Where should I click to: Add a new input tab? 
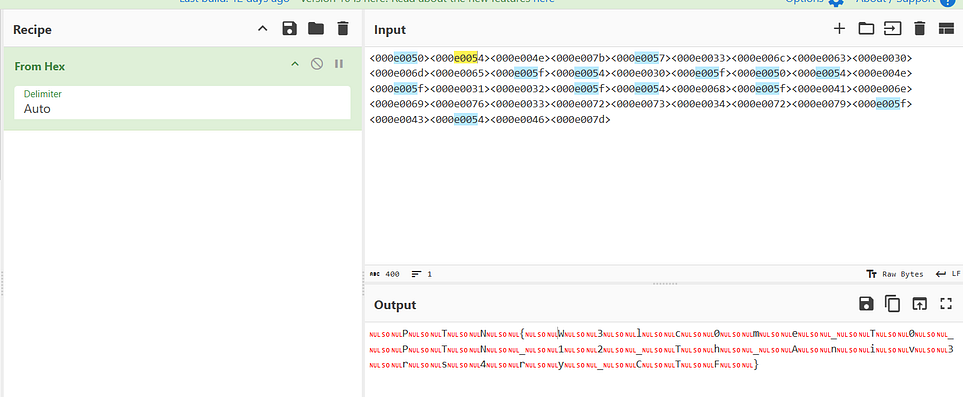pos(839,28)
